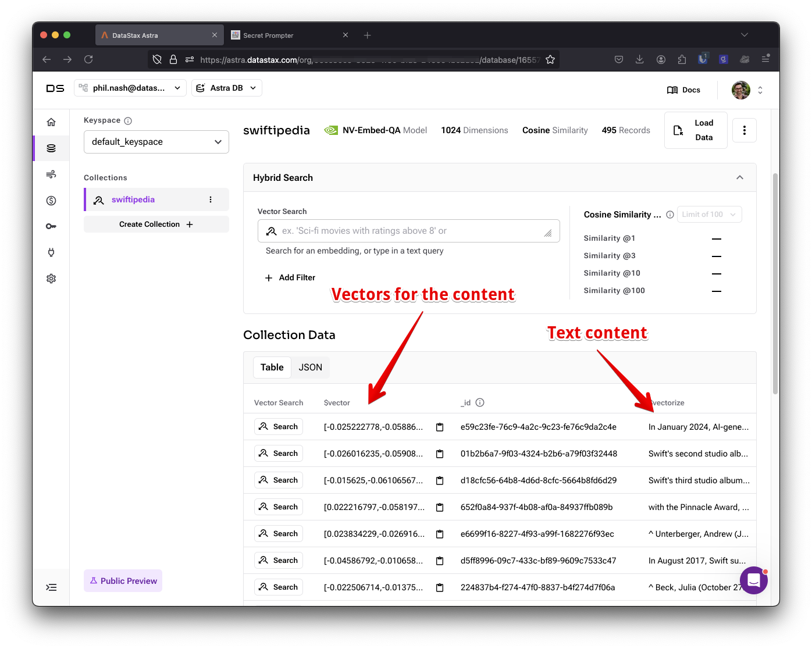This screenshot has width=812, height=649.
Task: Click the Public Preview badge
Action: point(123,581)
